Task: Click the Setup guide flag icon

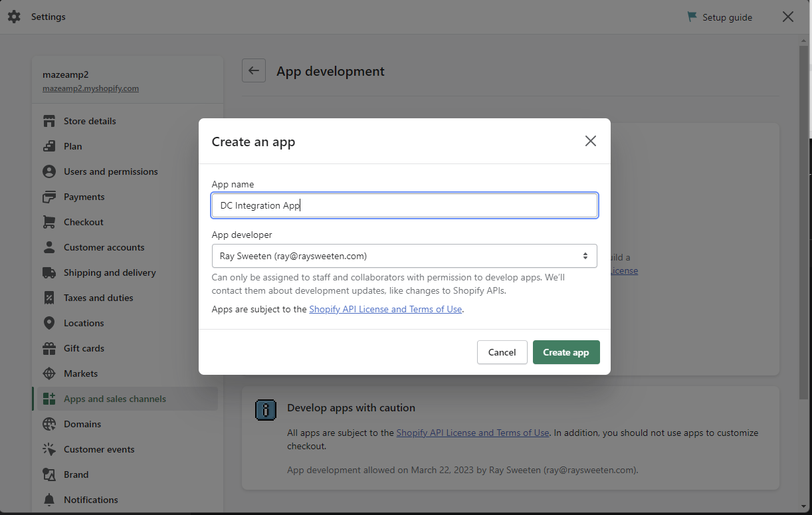Action: click(x=692, y=17)
